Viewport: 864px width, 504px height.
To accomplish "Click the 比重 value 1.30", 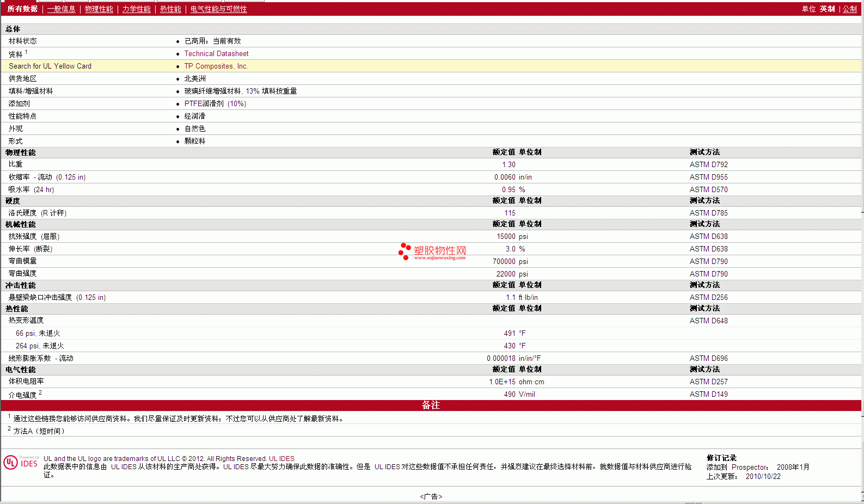I will [508, 164].
